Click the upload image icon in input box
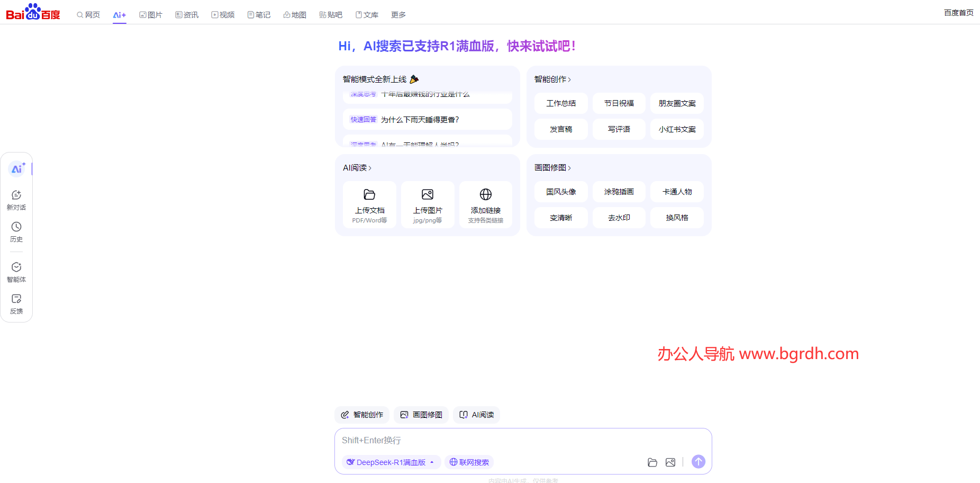The image size is (980, 483). (x=670, y=462)
